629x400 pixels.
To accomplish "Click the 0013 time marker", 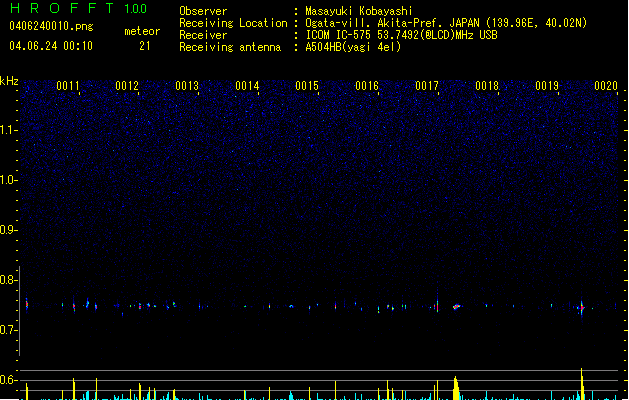I will click(x=187, y=86).
